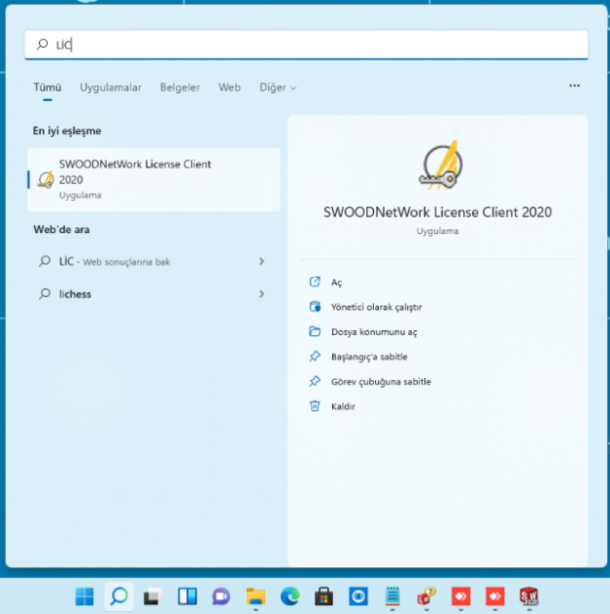Launch Microsoft Edge from the taskbar
Image resolution: width=610 pixels, height=614 pixels.
click(290, 596)
